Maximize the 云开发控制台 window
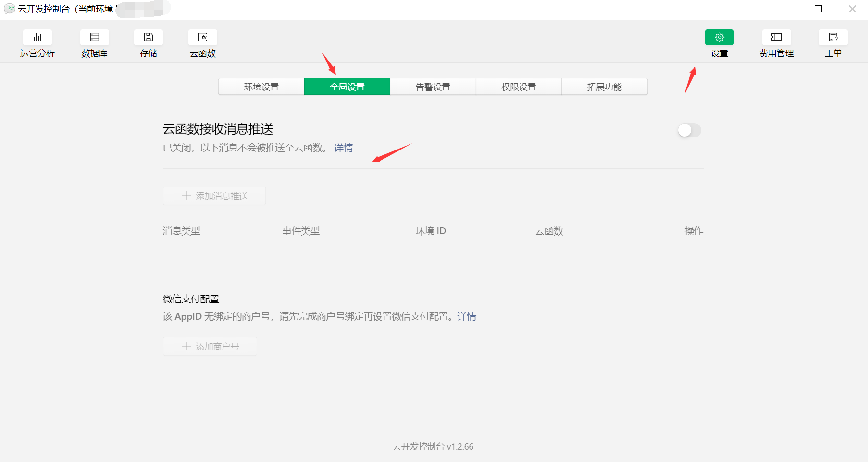The height and width of the screenshot is (462, 868). [818, 9]
